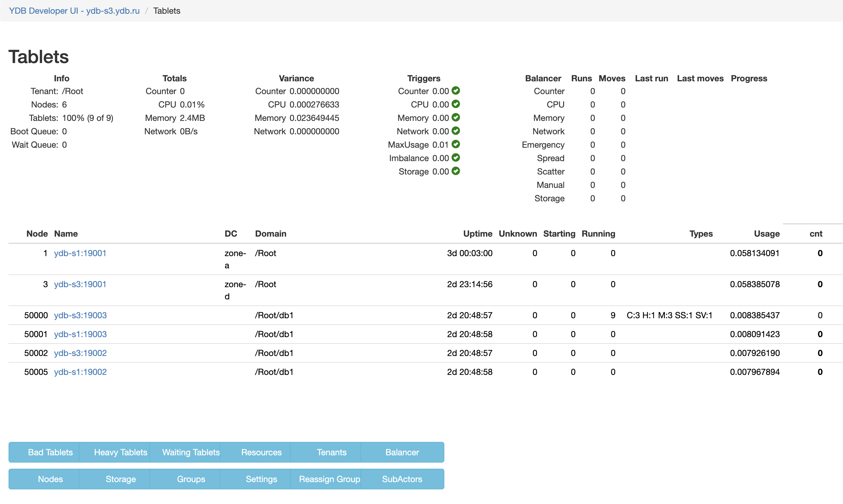Open node link ydb-s3:19003
843x504 pixels.
point(80,315)
